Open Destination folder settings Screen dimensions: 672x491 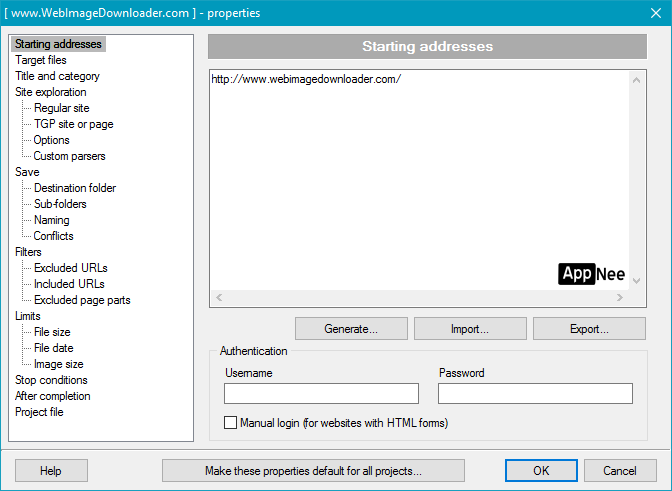coord(75,188)
